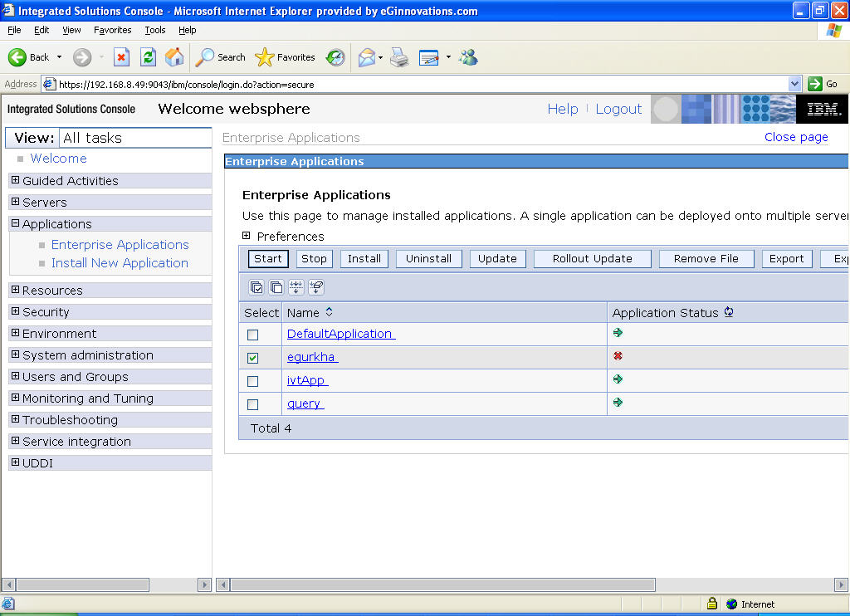850x616 pixels.
Task: Refresh the Application Status column icon
Action: pos(729,312)
